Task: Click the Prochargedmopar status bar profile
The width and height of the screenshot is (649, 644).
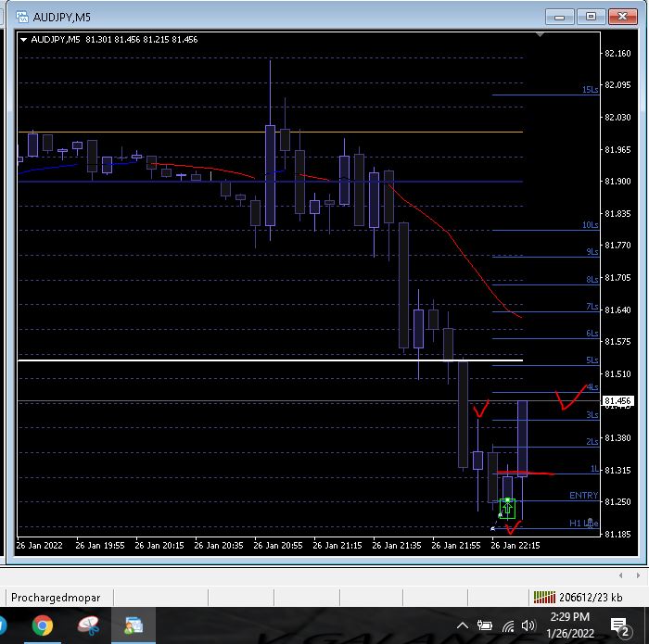Action: (x=56, y=598)
